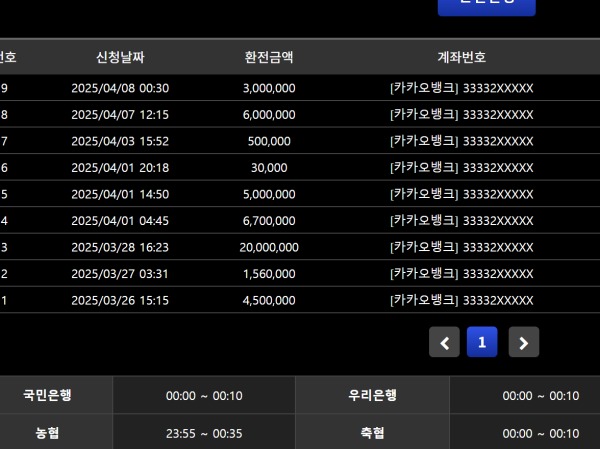Select the 2025/03/27 03:31 date entry
Viewport: 600px width, 449px height.
[120, 274]
